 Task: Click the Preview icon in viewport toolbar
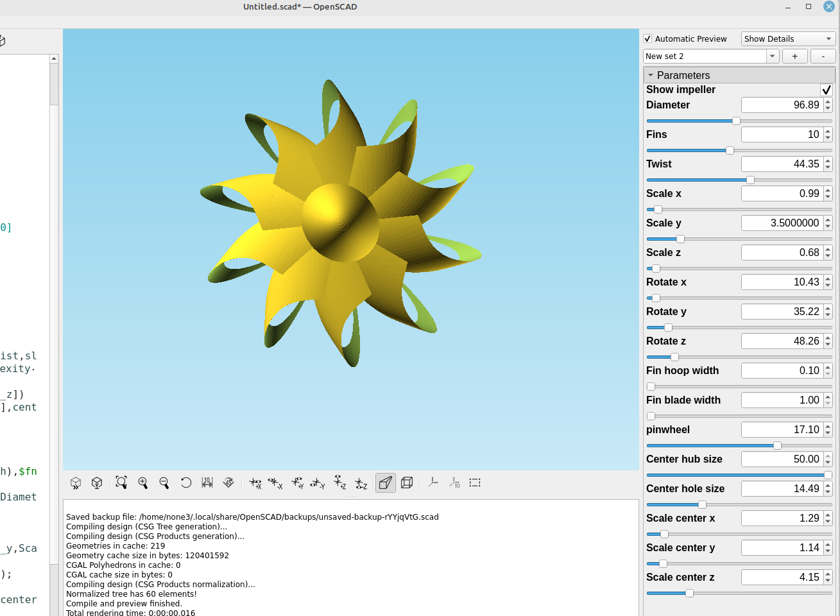click(76, 483)
